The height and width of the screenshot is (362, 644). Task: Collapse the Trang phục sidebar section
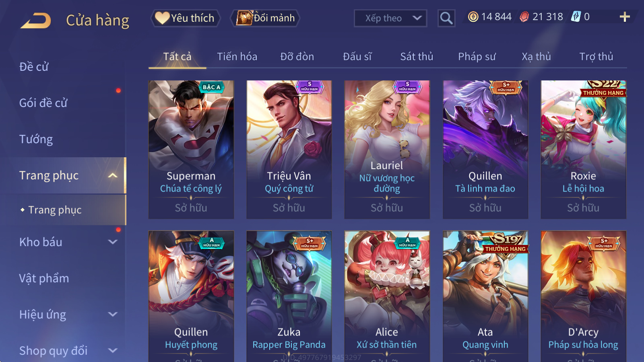point(113,175)
